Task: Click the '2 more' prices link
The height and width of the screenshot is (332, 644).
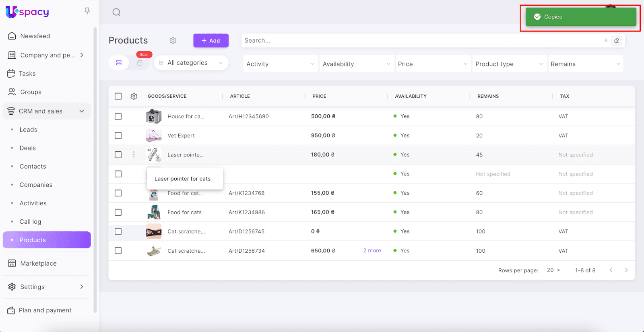Action: click(x=372, y=251)
